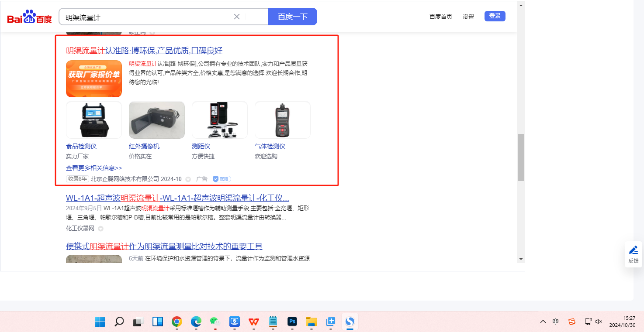Screen dimensions: 644x332
Task: Click the 测距仪 product thumbnail
Action: point(220,120)
